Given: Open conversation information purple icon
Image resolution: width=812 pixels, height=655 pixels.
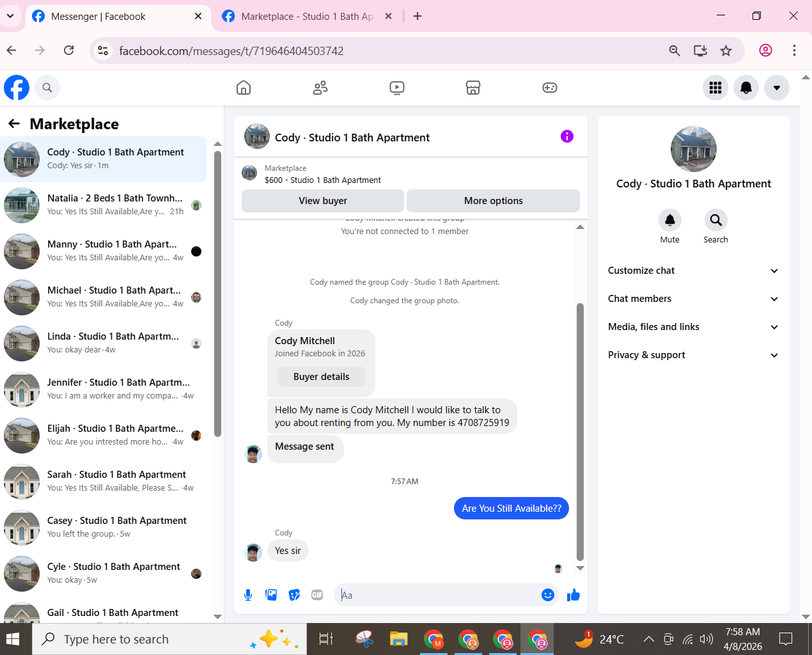Looking at the screenshot, I should [x=567, y=136].
